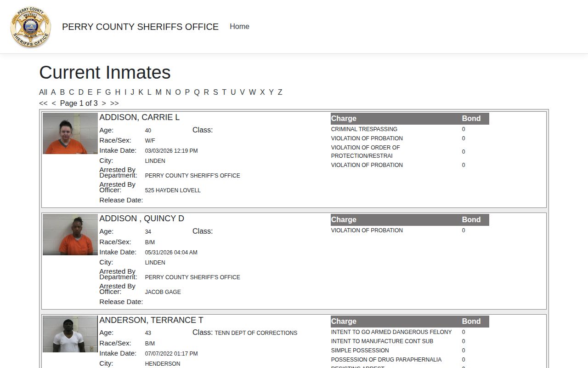Select the name ADDISON, CARRIE L
Viewport: 588px width, 368px height.
[x=140, y=117]
